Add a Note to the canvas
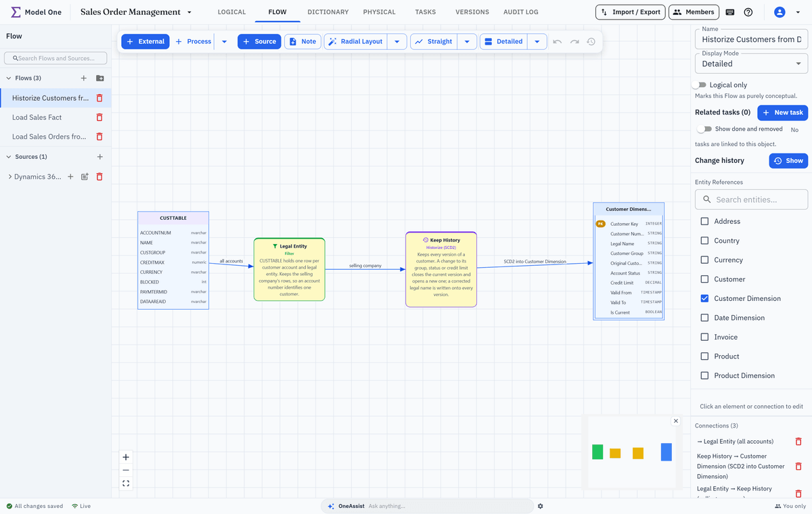The height and width of the screenshot is (514, 812). [302, 41]
